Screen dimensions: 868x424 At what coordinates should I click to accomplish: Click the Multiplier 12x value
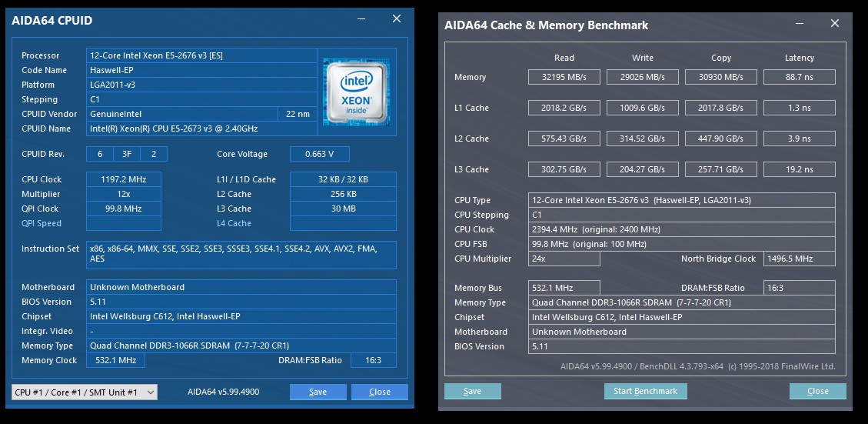click(124, 194)
